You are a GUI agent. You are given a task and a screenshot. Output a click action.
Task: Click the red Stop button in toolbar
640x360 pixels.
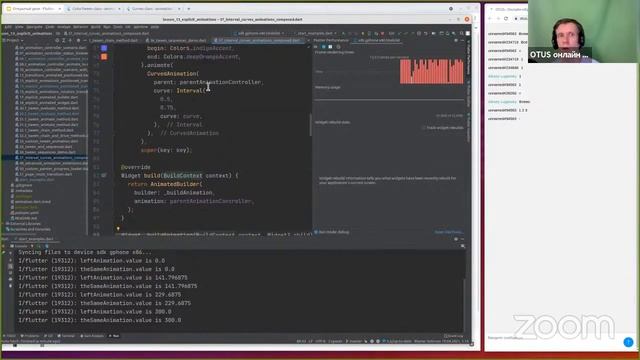click(382, 33)
